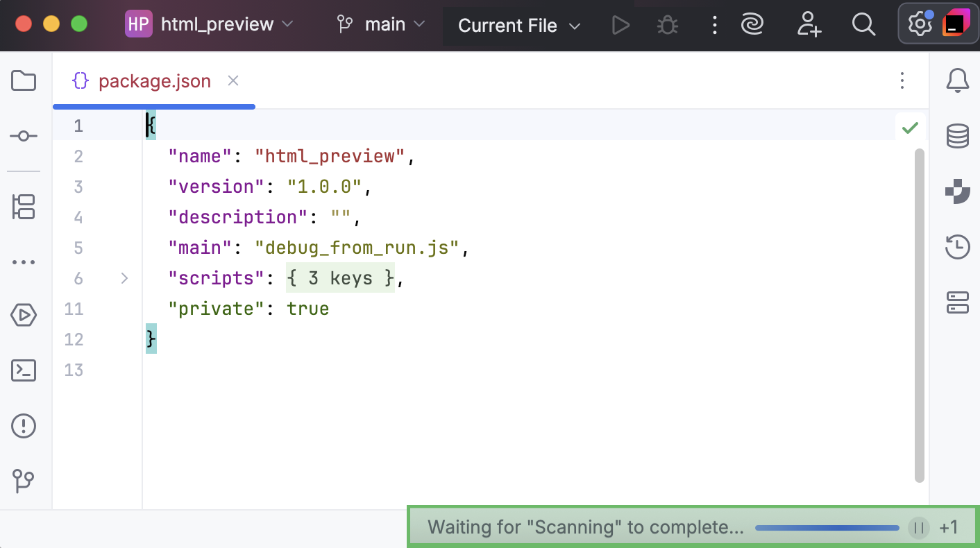Open the Database tool window

[x=957, y=136]
